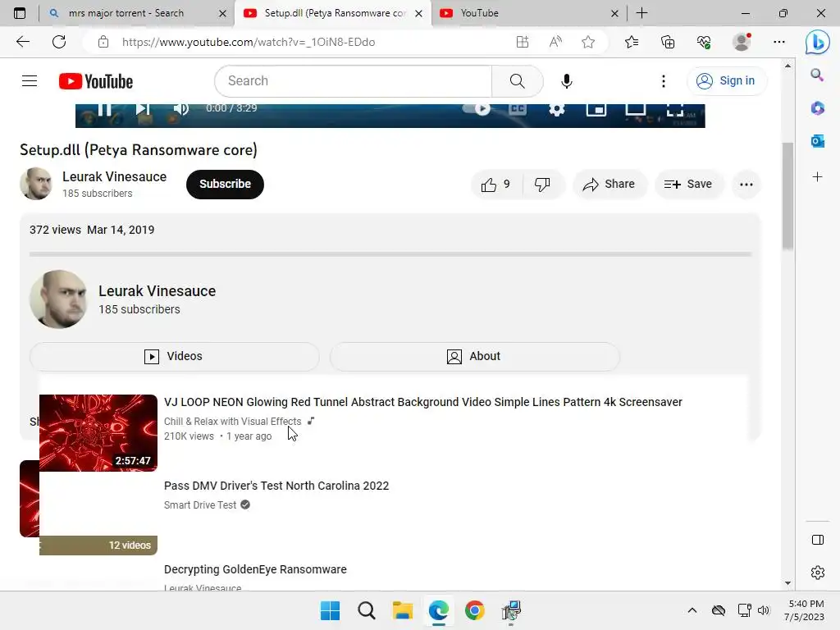Open the VJ LOOP NEON red tunnel thumbnail
840x630 pixels.
pos(98,433)
